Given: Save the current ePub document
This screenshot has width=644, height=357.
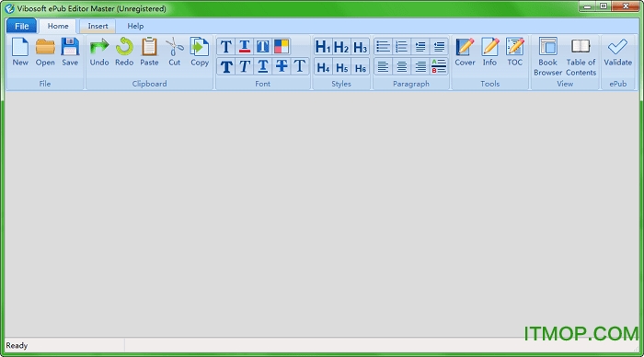Looking at the screenshot, I should [x=70, y=52].
